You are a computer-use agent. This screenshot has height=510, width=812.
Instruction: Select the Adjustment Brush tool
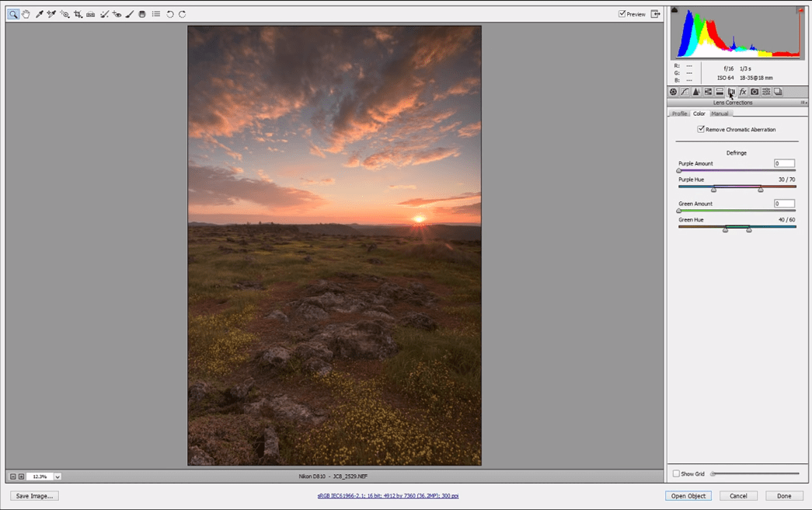click(x=130, y=14)
